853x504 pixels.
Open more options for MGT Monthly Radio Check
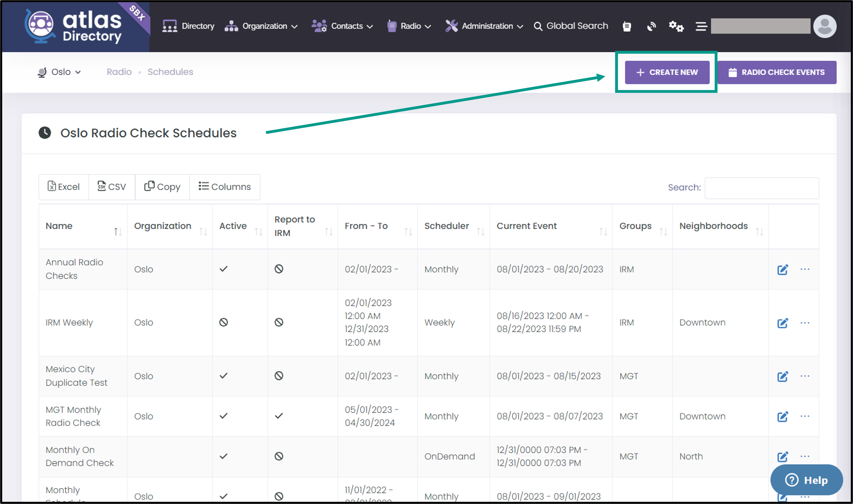[x=805, y=416]
